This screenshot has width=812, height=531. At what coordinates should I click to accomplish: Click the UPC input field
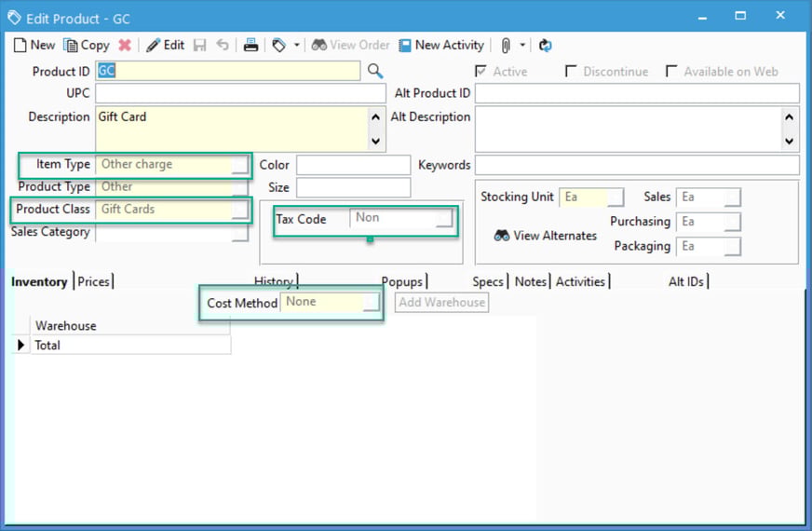click(x=240, y=93)
